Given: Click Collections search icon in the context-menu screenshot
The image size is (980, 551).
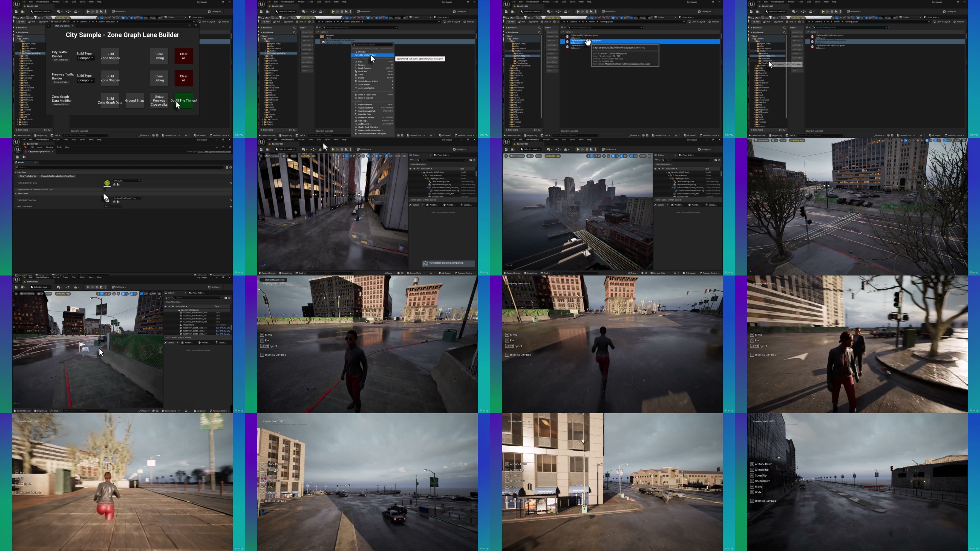Looking at the screenshot, I should [294, 130].
